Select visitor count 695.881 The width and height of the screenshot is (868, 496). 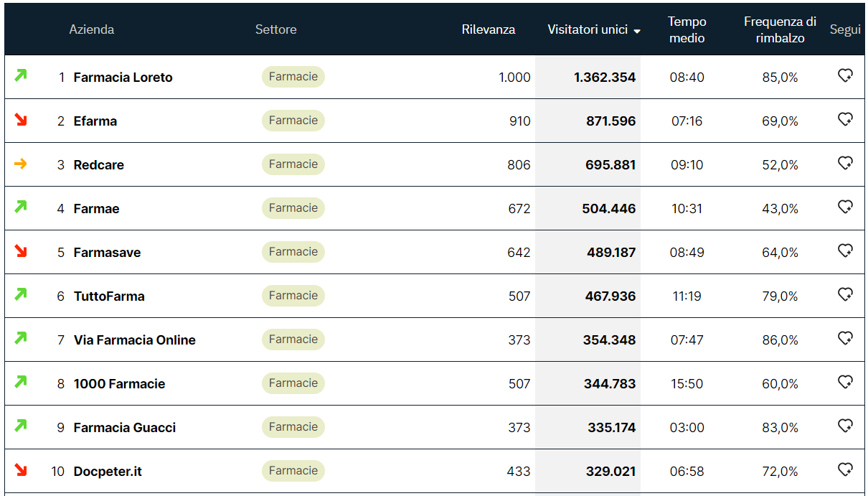611,165
